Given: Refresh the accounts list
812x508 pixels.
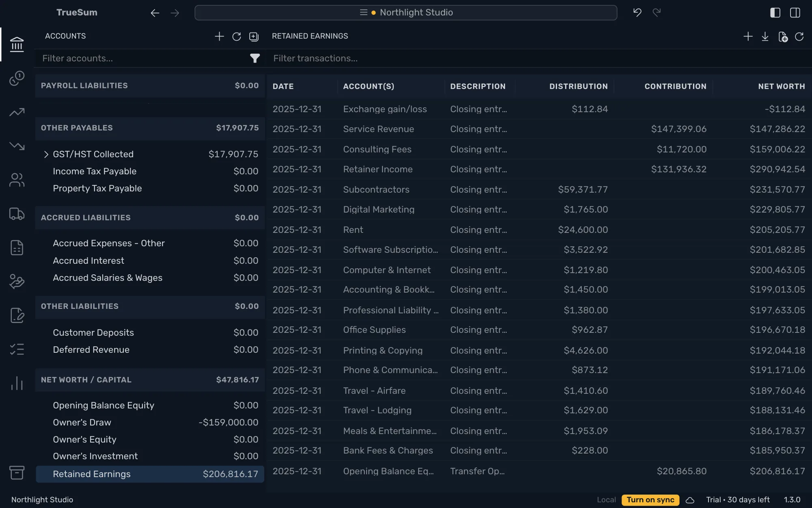Looking at the screenshot, I should pos(237,37).
